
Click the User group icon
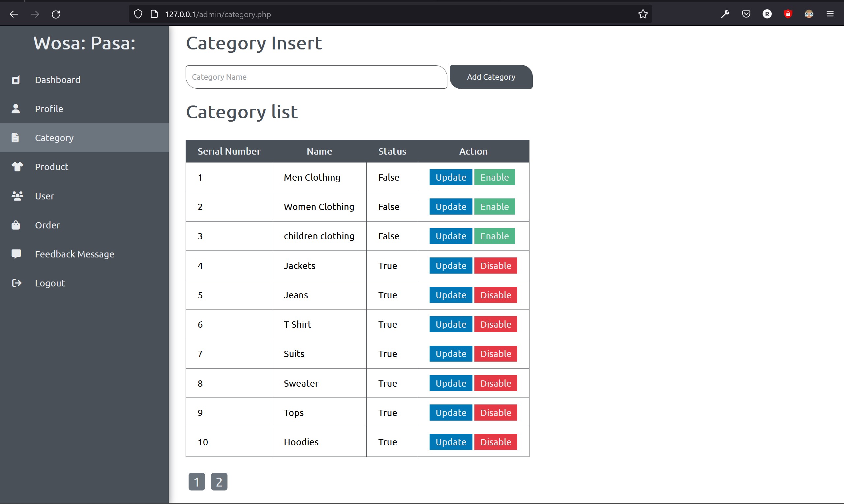coord(17,196)
